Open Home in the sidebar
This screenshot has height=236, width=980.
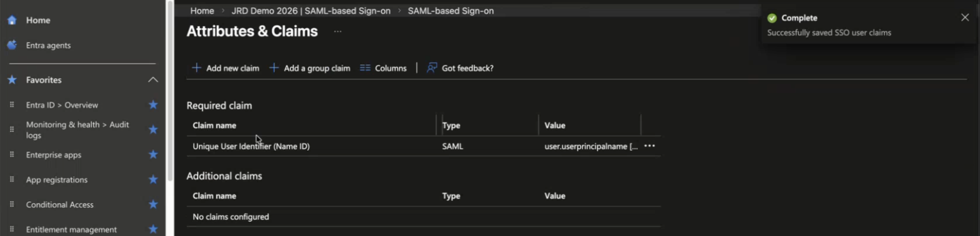[38, 20]
